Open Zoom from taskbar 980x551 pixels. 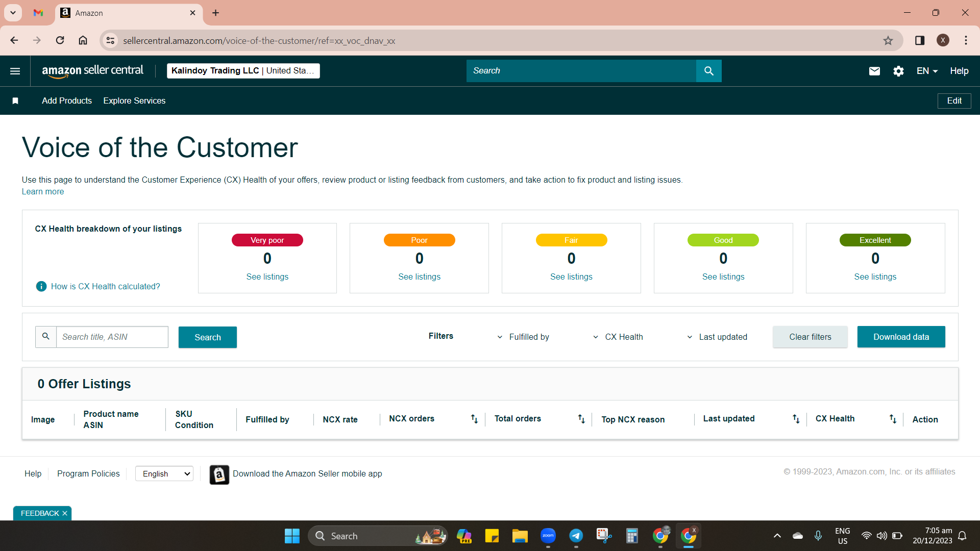coord(548,536)
